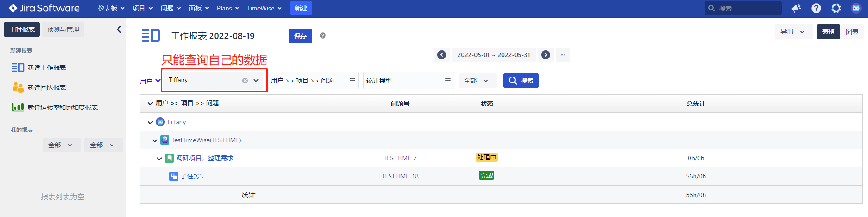Screen dimensions: 868x217
Task: Click the user avatar in top bar
Action: [x=856, y=8]
